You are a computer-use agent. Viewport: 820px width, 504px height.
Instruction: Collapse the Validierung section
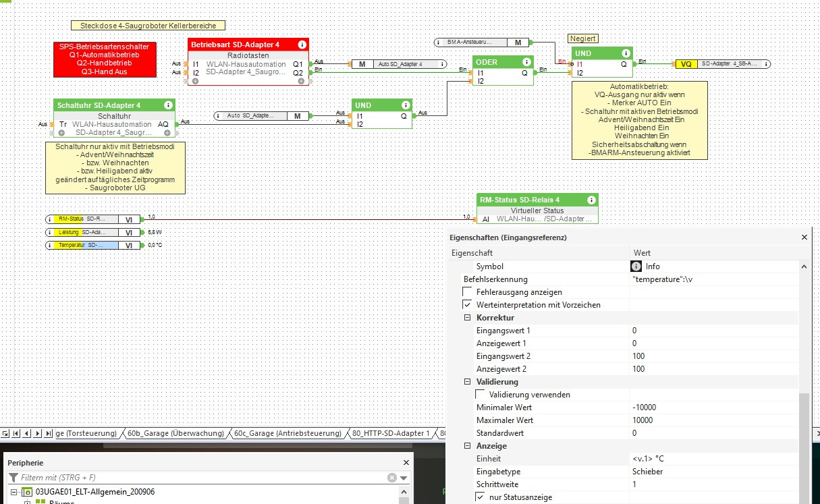(467, 382)
